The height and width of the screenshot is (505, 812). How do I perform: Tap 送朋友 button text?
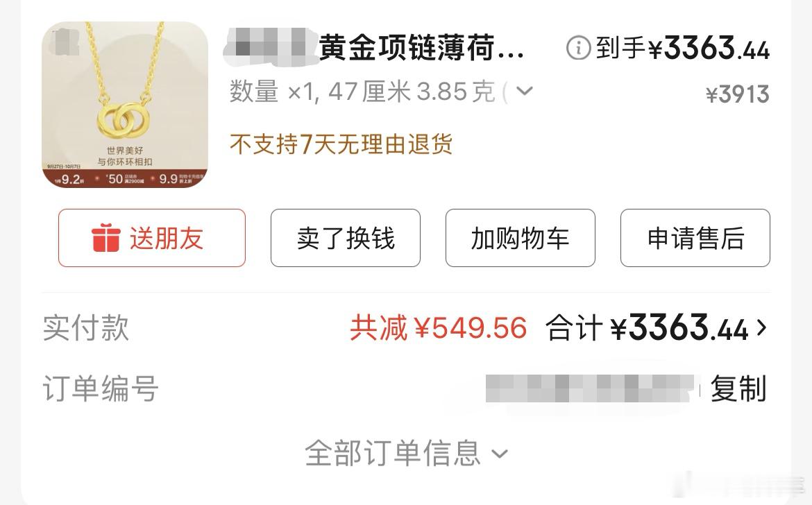click(167, 239)
